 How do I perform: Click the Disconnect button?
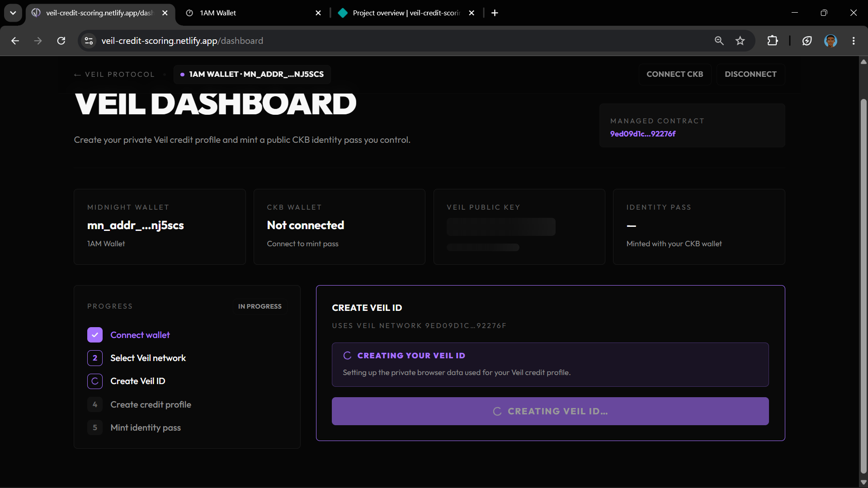(750, 74)
